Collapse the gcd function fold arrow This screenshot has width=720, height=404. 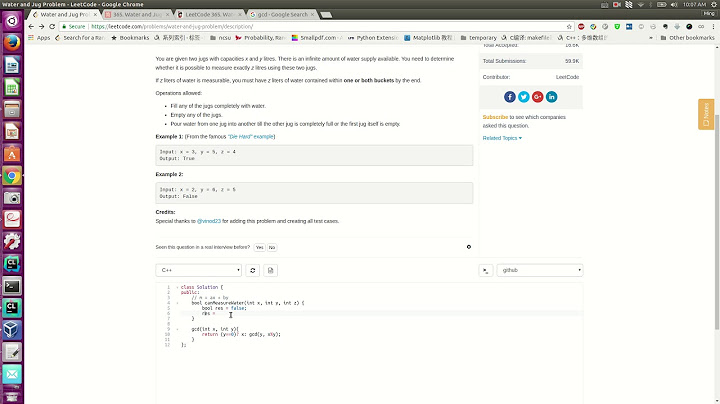click(x=177, y=329)
